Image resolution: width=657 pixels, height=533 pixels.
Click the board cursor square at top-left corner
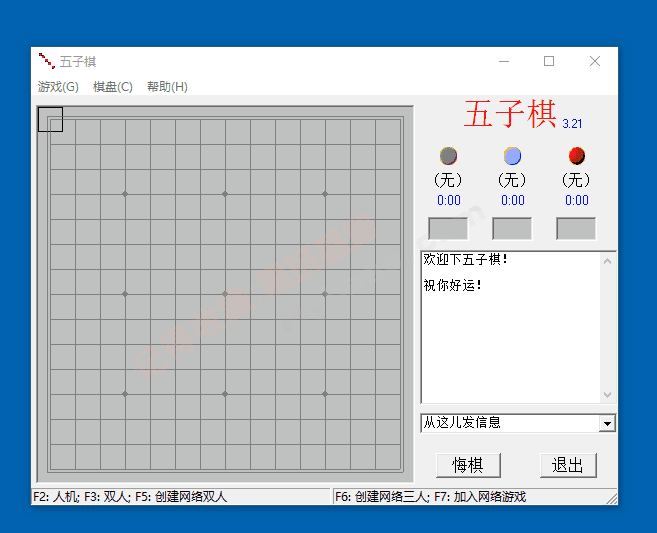[50, 119]
